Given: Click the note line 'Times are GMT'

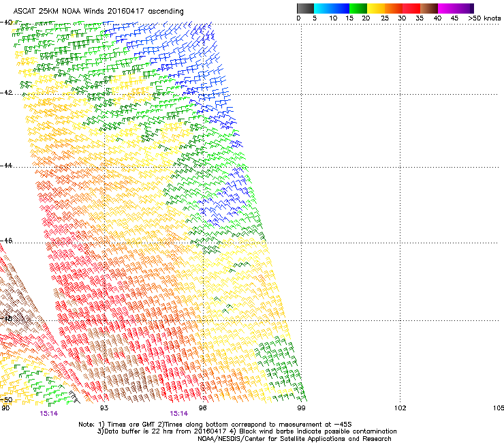Looking at the screenshot, I should coord(131,425).
